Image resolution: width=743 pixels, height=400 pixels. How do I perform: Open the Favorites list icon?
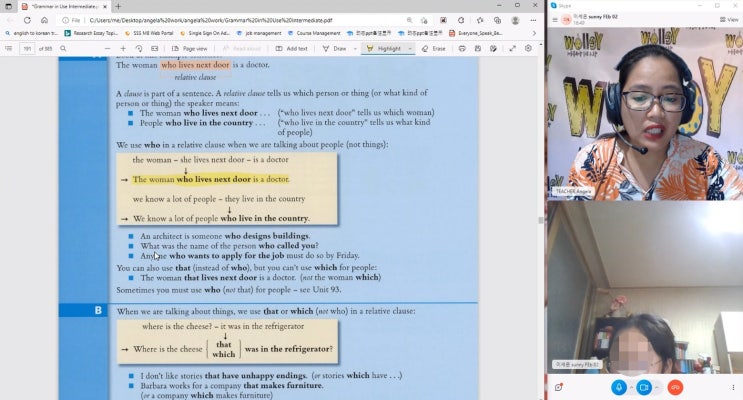(x=480, y=20)
